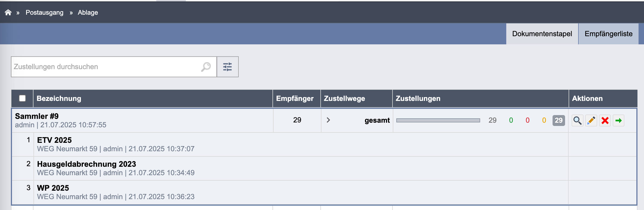
Task: Open Postausgang breadcrumb link
Action: [44, 13]
